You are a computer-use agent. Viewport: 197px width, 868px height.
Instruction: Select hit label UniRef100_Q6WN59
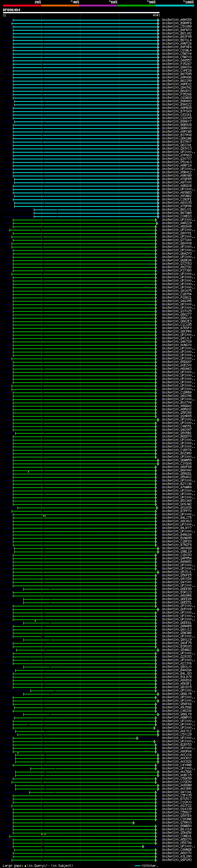pos(177,460)
